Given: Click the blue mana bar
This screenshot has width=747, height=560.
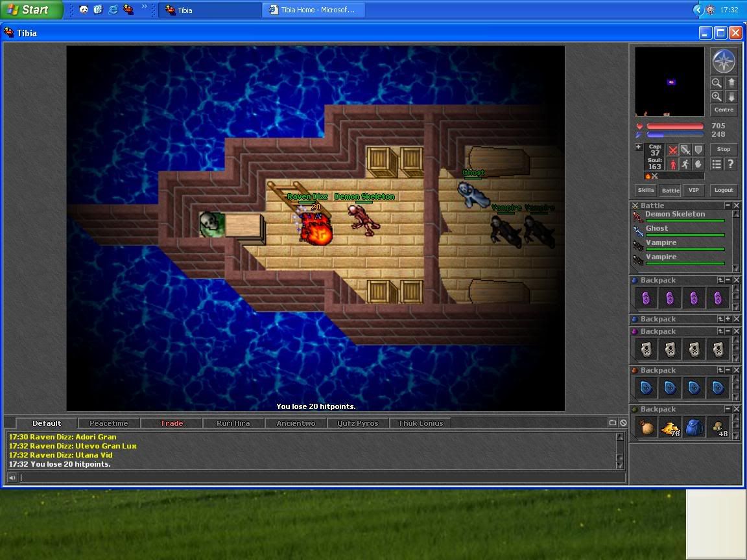Looking at the screenshot, I should tap(675, 134).
